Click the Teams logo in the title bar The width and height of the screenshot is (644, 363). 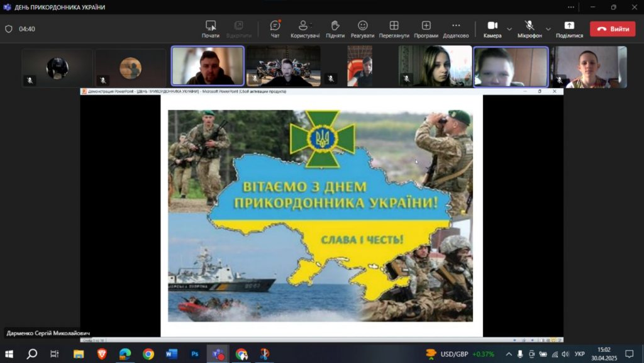tap(7, 7)
